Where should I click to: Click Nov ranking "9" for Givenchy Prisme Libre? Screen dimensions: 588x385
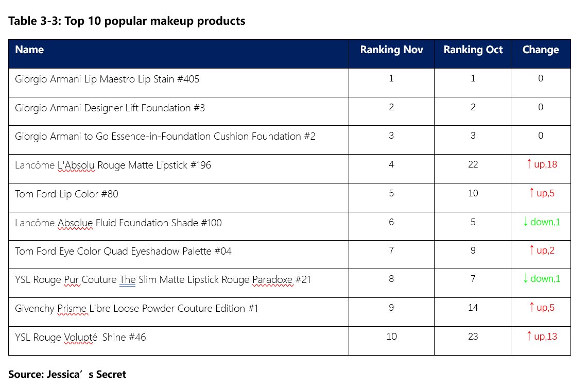391,308
